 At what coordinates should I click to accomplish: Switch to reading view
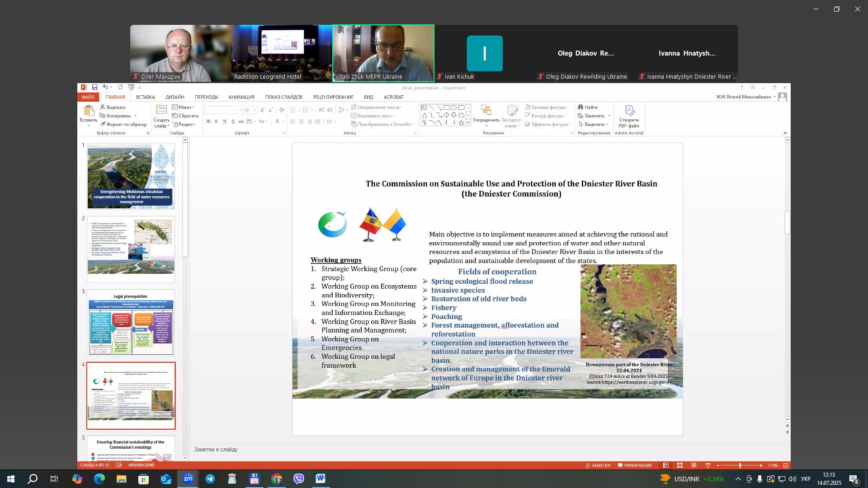694,465
